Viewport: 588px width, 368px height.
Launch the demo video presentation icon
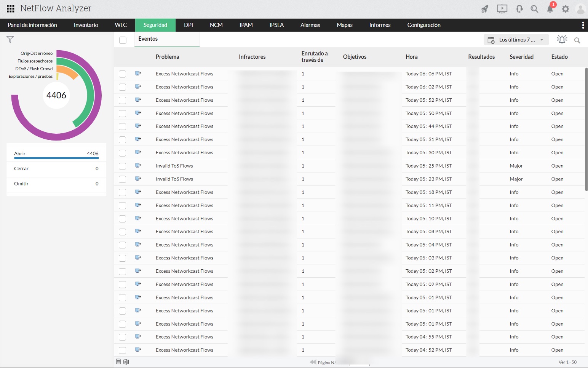tap(502, 8)
